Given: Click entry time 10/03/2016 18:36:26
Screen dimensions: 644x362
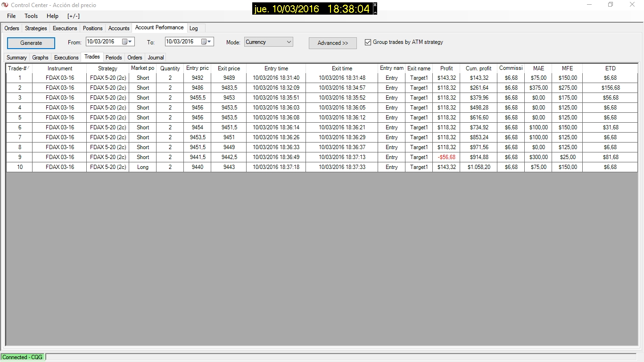Looking at the screenshot, I should click(276, 137).
